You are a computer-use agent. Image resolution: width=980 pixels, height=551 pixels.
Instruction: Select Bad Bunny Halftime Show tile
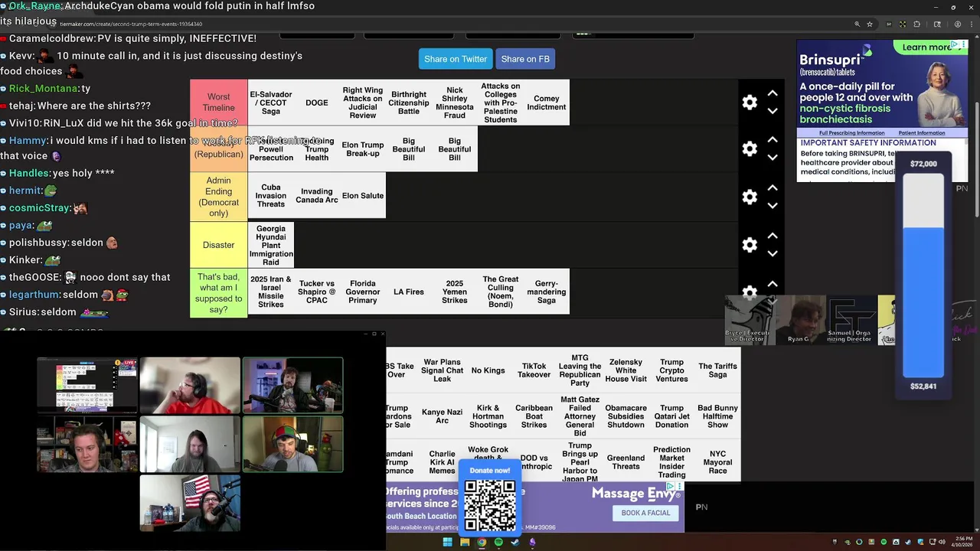(x=718, y=416)
